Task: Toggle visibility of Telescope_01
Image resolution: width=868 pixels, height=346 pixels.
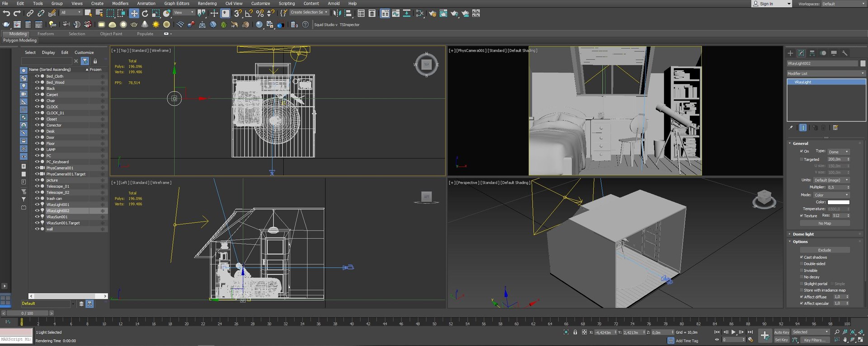Action: [37, 186]
